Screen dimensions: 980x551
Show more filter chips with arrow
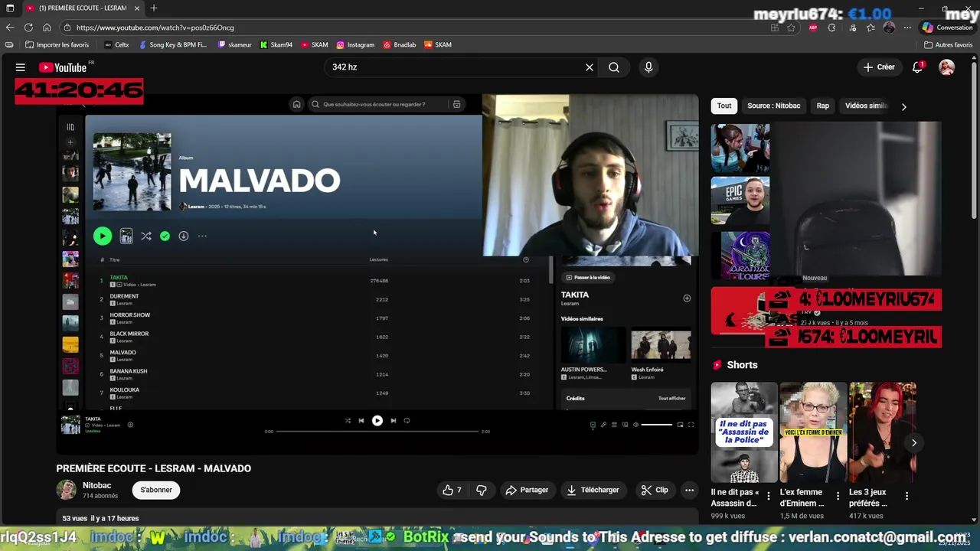(903, 106)
